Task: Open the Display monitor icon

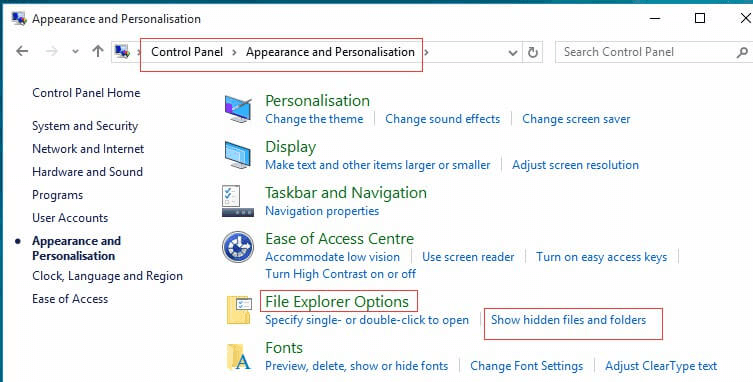Action: point(237,155)
